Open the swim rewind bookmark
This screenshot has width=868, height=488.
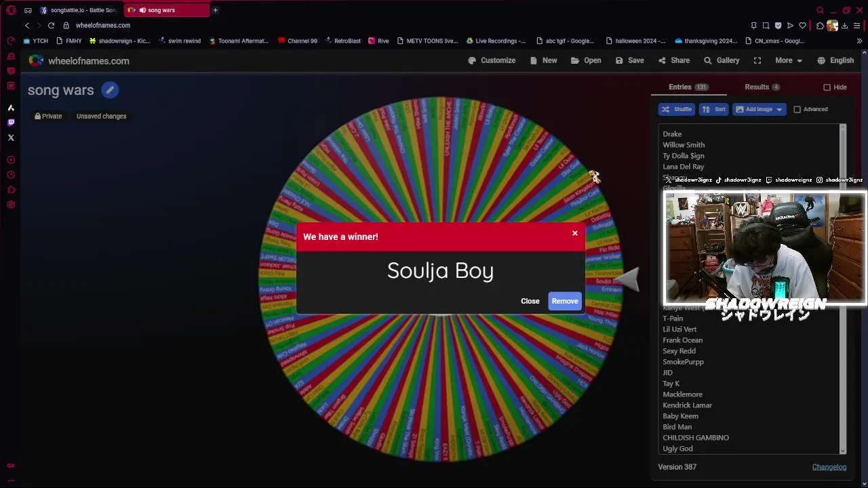coord(180,41)
